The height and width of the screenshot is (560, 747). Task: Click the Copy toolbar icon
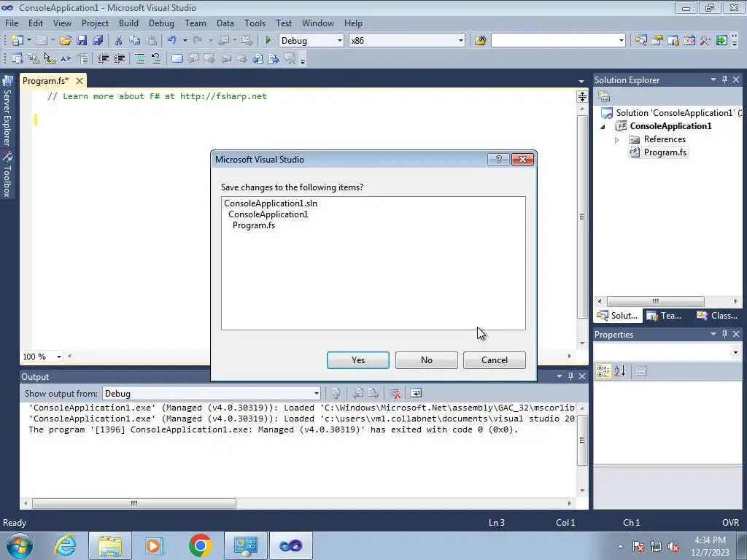[x=134, y=41]
